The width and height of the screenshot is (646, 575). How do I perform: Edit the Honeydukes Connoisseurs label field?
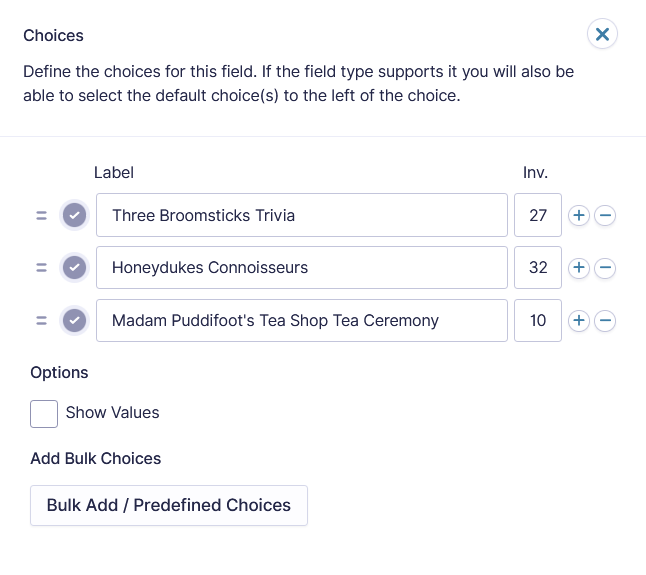tap(302, 268)
